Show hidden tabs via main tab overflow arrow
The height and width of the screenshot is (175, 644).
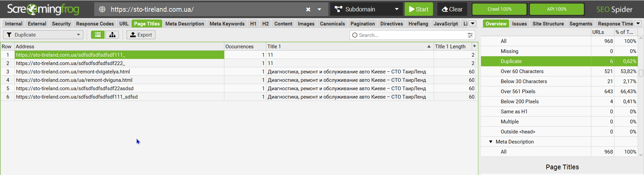pyautogui.click(x=473, y=23)
